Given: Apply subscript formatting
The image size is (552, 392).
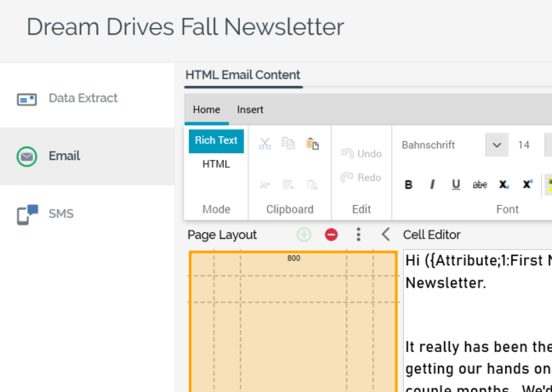Looking at the screenshot, I should coord(504,185).
